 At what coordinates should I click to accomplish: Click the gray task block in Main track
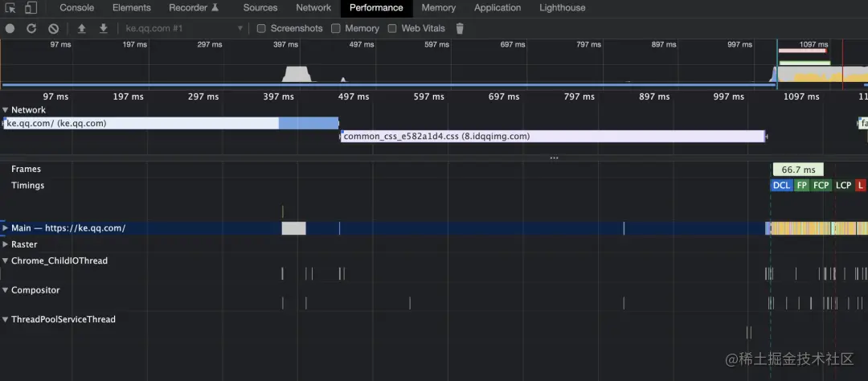pos(293,228)
